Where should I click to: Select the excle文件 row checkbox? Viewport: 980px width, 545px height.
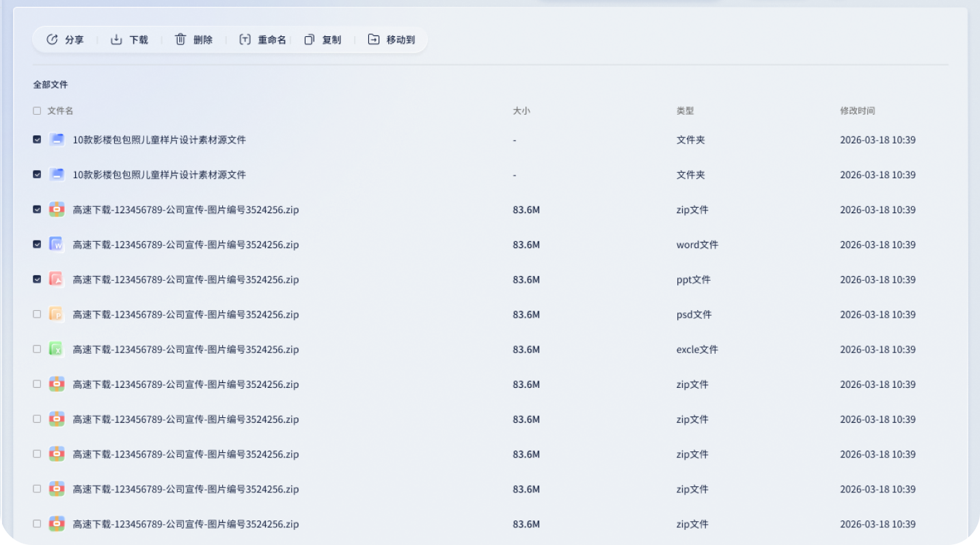click(x=37, y=349)
